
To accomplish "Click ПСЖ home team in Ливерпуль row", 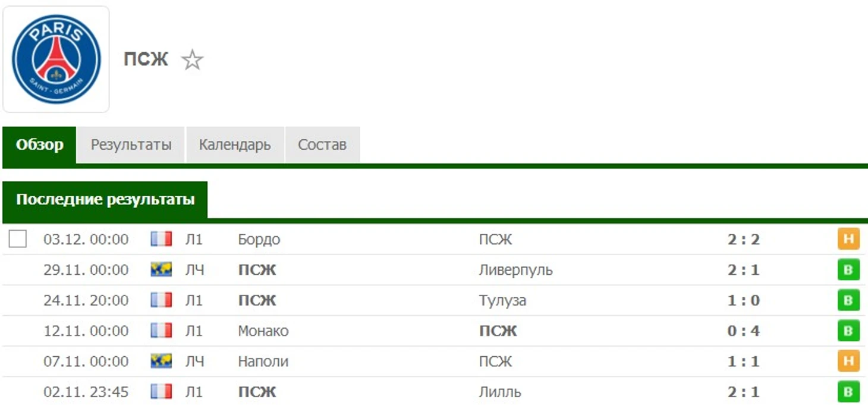I will (257, 270).
